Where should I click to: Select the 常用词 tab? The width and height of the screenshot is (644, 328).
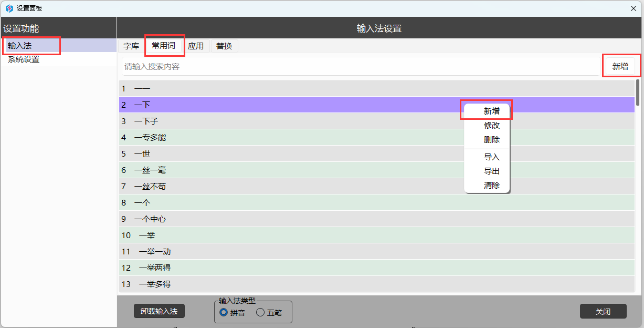point(164,46)
